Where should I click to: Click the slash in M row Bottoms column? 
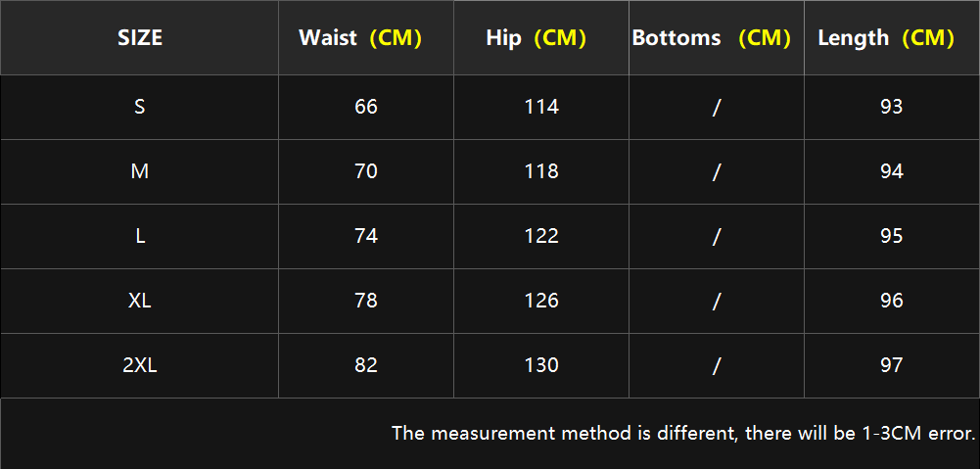(717, 171)
